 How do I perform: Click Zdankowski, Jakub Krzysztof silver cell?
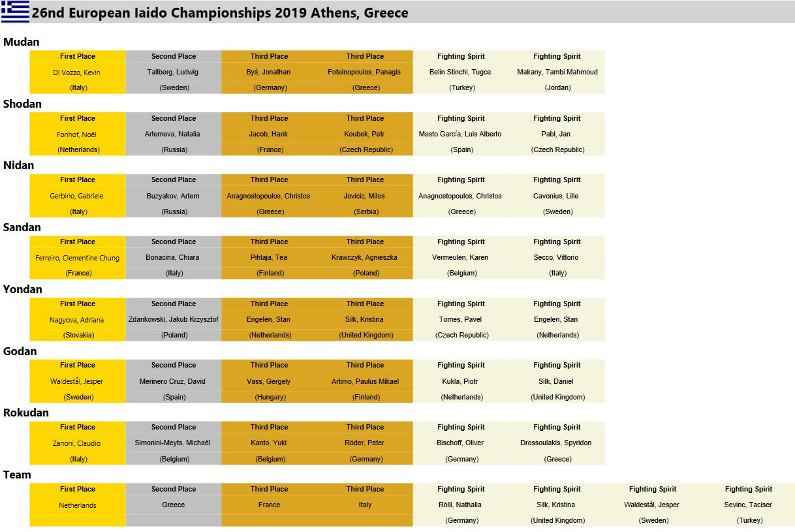point(173,320)
